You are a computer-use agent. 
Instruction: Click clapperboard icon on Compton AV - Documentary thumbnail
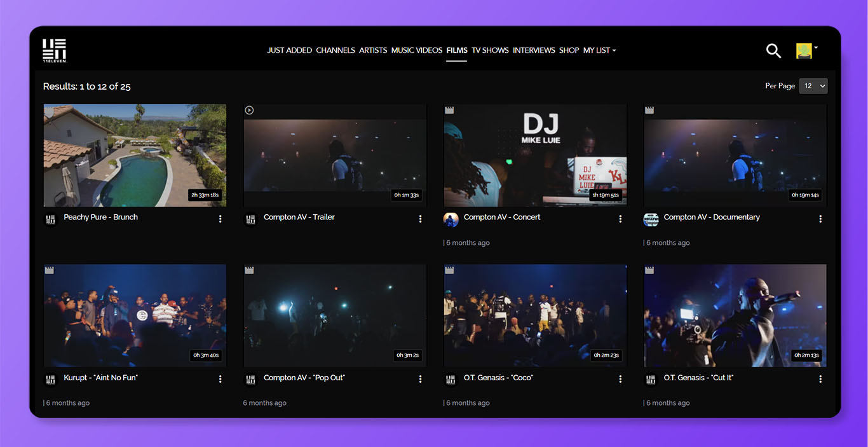649,110
